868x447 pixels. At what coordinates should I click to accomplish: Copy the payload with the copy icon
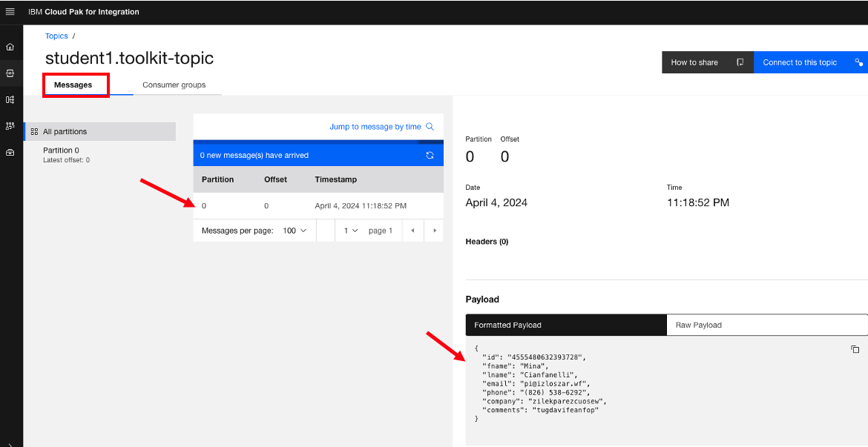point(855,349)
